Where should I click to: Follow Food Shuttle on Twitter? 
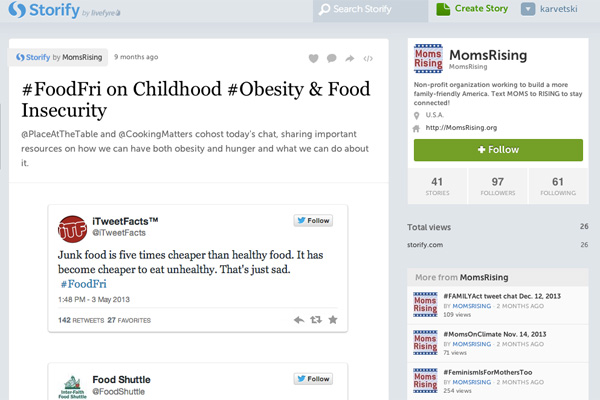point(313,379)
